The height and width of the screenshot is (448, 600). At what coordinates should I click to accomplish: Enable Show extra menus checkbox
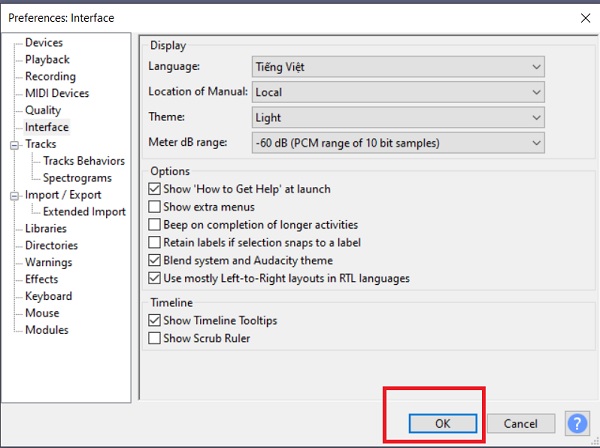point(154,207)
